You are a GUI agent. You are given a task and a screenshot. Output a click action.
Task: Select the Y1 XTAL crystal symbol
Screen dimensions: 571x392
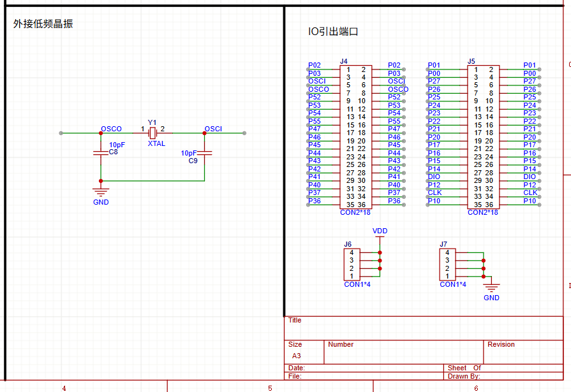(x=153, y=133)
